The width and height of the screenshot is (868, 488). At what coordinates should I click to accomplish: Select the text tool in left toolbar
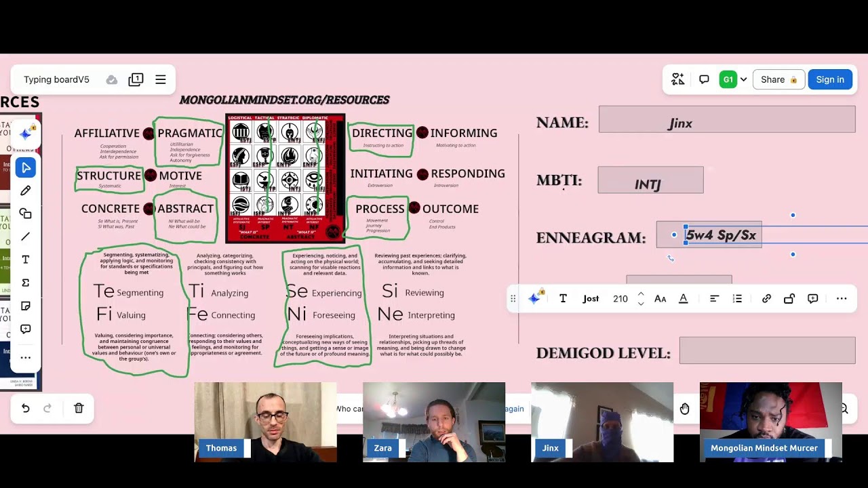tap(26, 260)
